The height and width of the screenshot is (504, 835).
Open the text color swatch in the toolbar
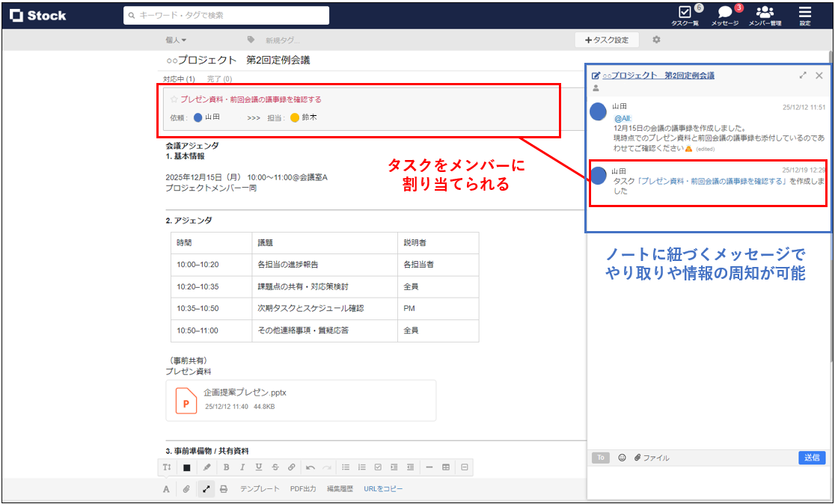(x=187, y=467)
